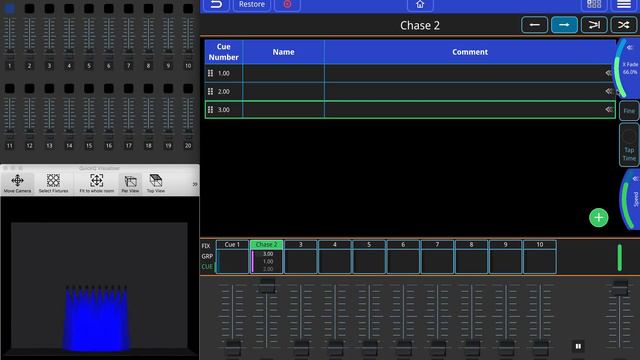Click Fit to whole room in the visualiser
640x360 pixels.
[96, 183]
